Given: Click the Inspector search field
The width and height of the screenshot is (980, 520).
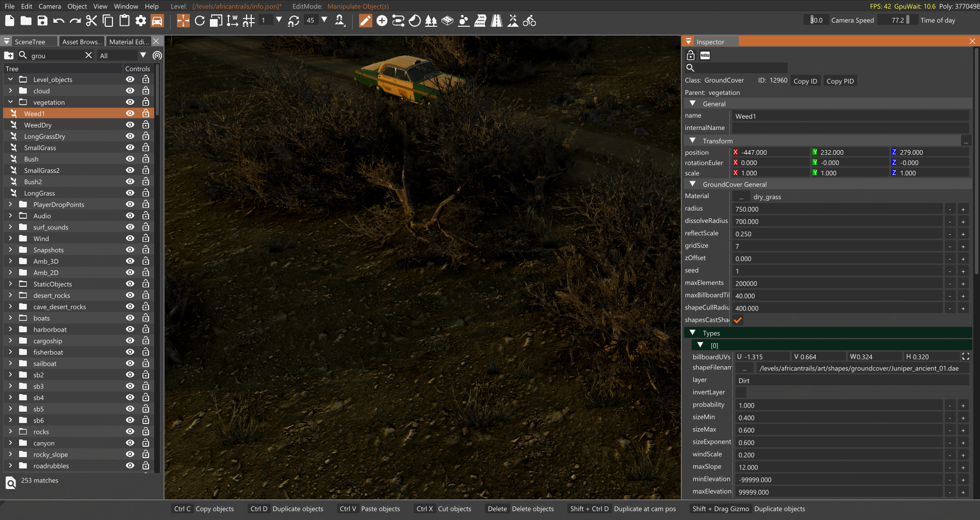Looking at the screenshot, I should [x=742, y=68].
